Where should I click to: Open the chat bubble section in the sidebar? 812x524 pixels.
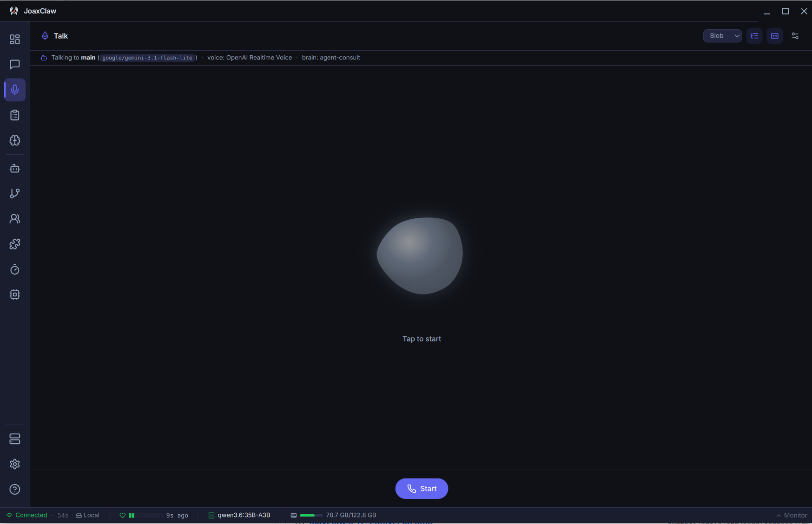pos(15,65)
